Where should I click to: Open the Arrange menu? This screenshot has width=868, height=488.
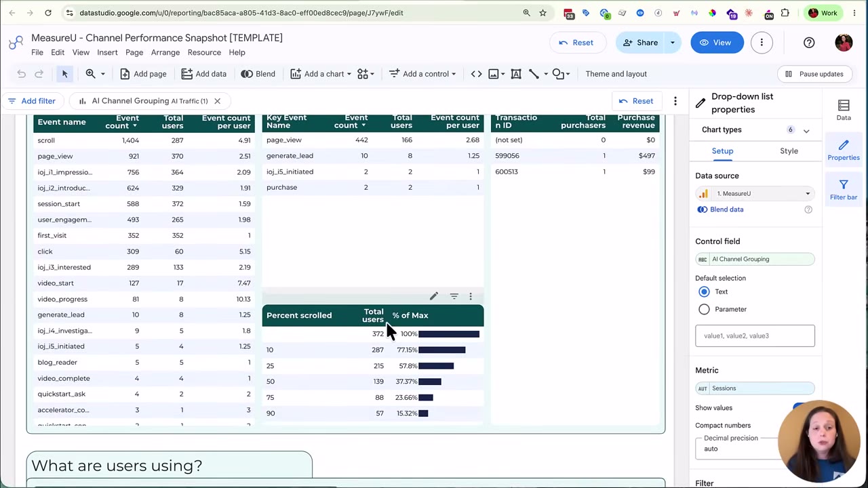165,52
